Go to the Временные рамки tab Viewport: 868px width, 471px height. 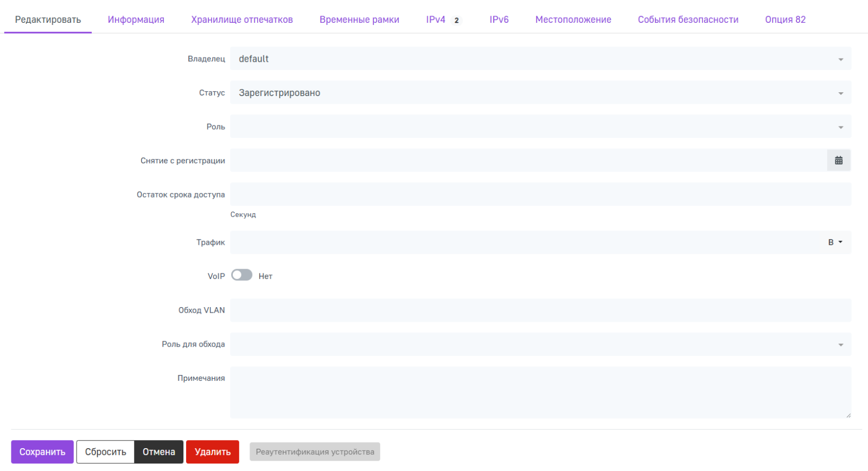359,20
